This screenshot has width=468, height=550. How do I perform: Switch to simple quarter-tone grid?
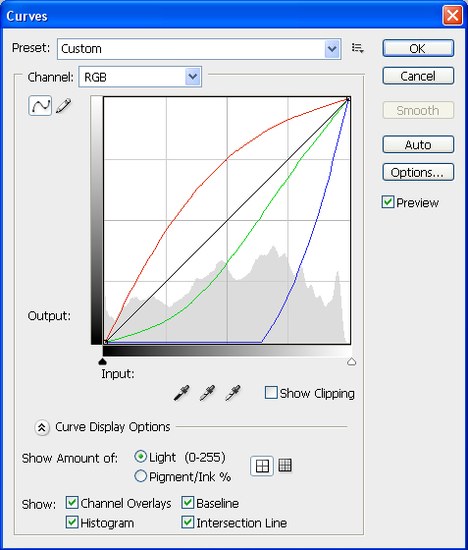tap(262, 466)
